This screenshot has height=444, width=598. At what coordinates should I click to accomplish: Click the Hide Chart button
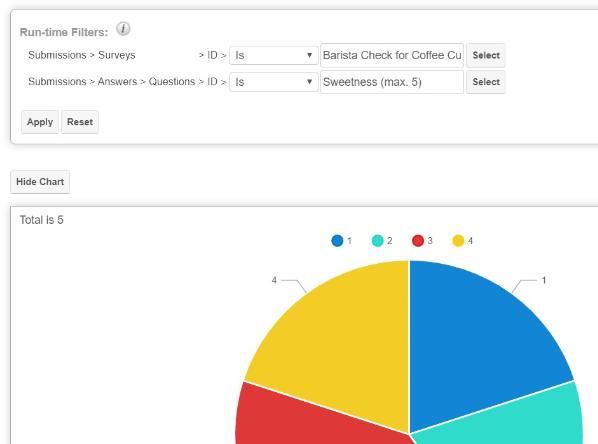pos(40,182)
